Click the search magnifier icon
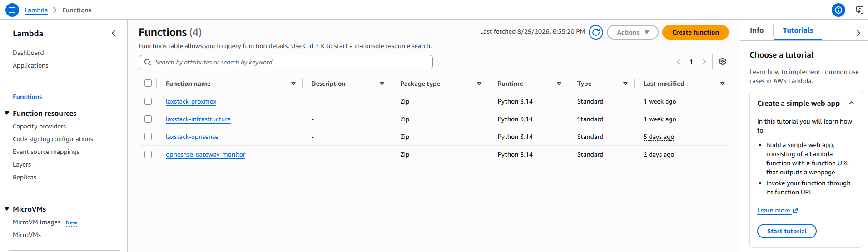 click(x=148, y=62)
